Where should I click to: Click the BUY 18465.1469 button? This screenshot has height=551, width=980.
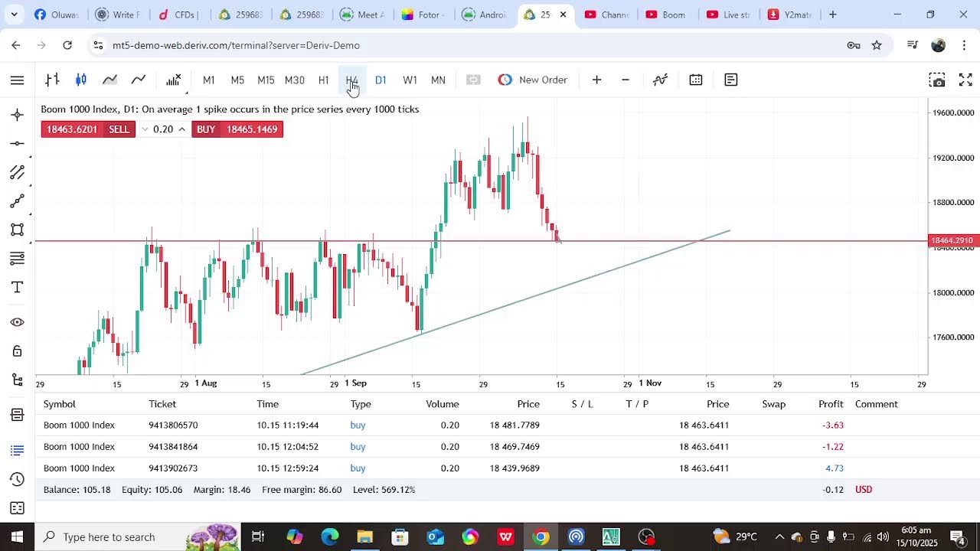pos(237,129)
